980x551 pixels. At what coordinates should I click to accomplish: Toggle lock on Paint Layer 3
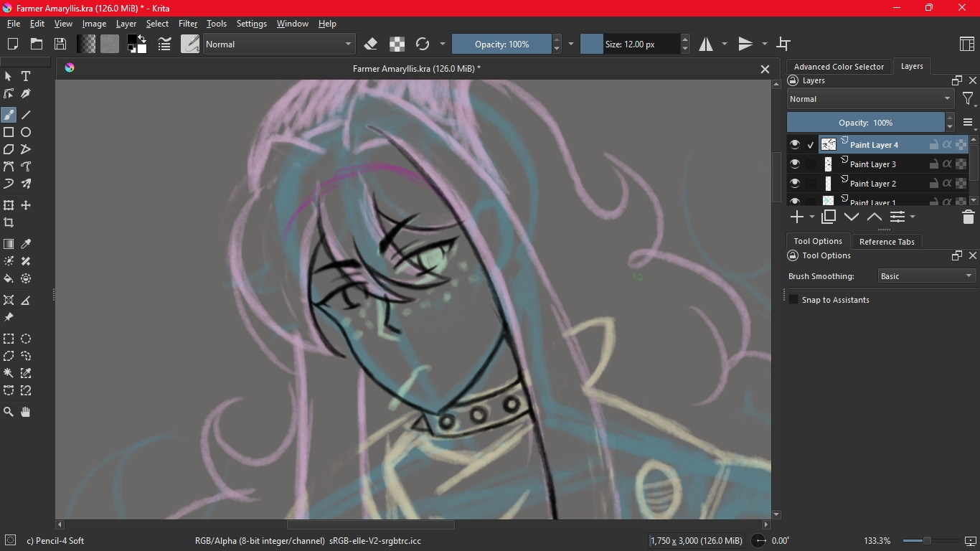[x=933, y=164]
